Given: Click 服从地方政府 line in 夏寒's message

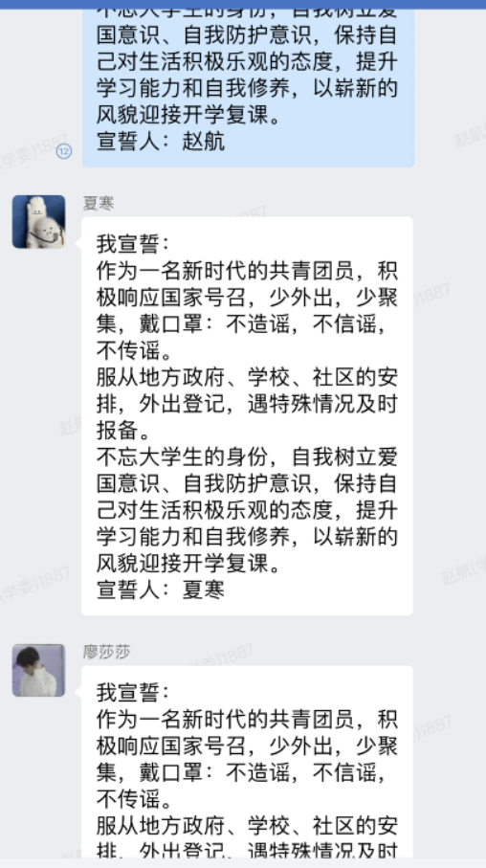Looking at the screenshot, I should tap(247, 377).
